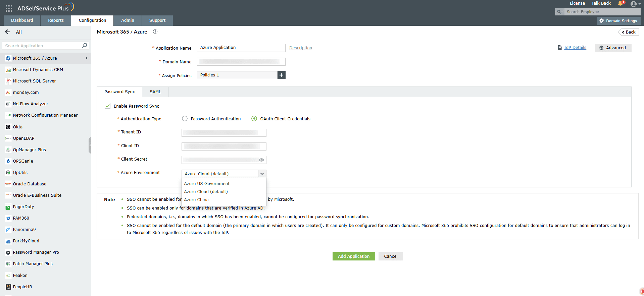Click the Application Name input field
Image resolution: width=644 pixels, height=296 pixels.
[x=241, y=48]
